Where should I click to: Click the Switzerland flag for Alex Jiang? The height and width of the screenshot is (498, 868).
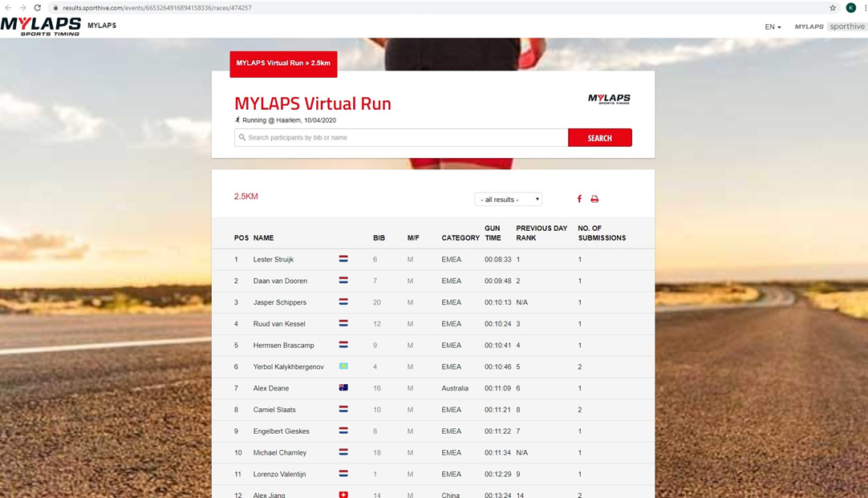pyautogui.click(x=343, y=495)
